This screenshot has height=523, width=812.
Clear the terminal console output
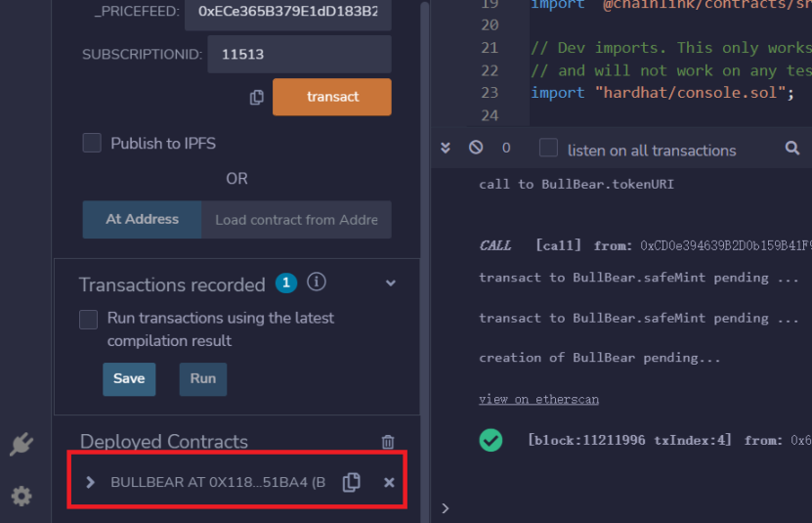[x=476, y=148]
